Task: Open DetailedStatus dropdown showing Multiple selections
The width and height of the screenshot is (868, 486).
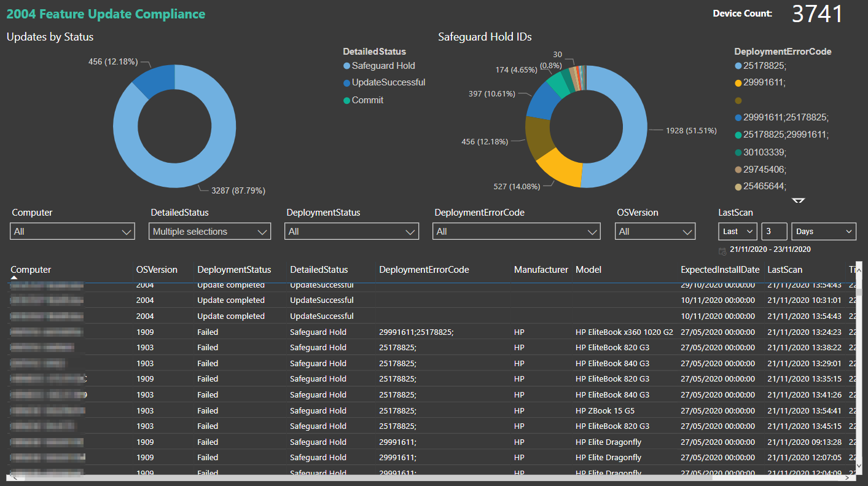Action: [x=209, y=232]
